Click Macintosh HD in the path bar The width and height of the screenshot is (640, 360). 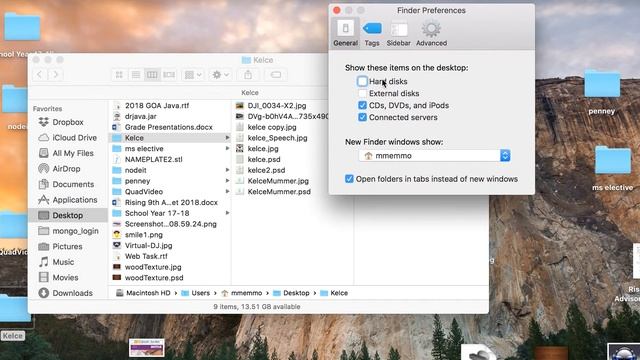click(143, 293)
